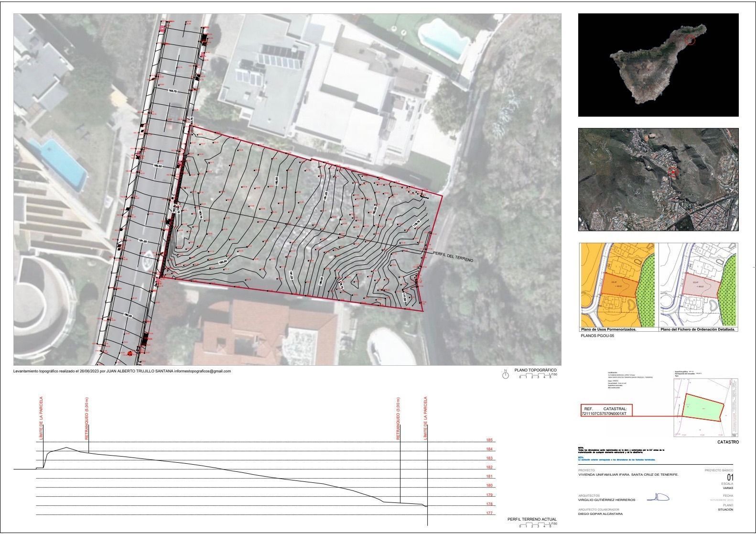Click the 182 elevation label in profile

(x=489, y=468)
